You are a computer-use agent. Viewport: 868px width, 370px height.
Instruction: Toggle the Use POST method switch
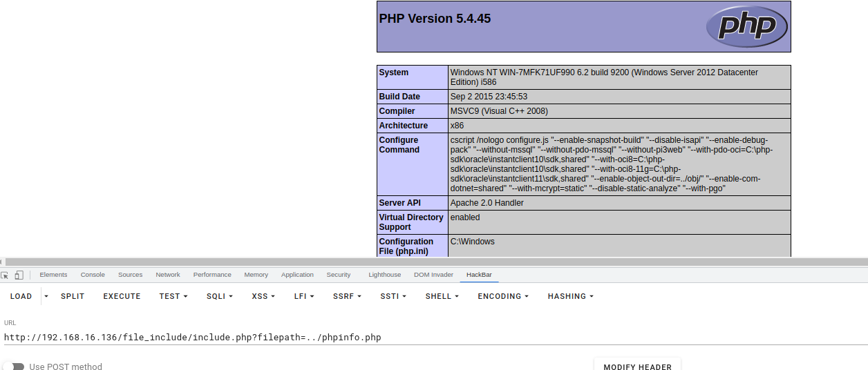[x=13, y=367]
